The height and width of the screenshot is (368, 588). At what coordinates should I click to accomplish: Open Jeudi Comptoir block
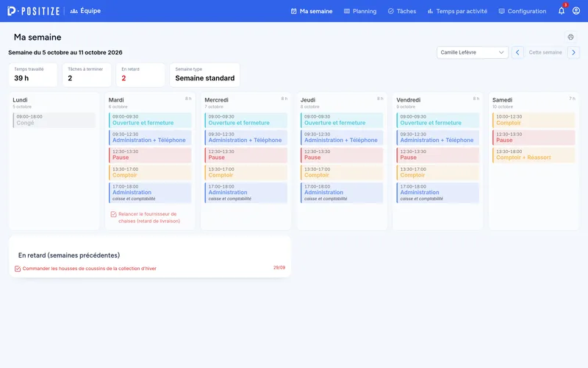pos(342,172)
